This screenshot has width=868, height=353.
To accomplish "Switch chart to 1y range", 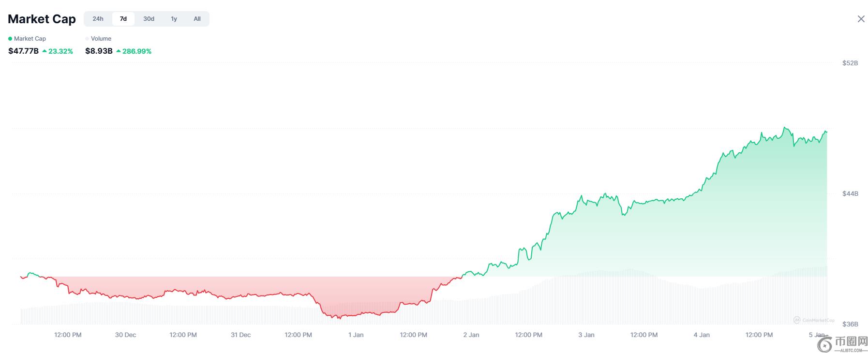I will pyautogui.click(x=174, y=19).
